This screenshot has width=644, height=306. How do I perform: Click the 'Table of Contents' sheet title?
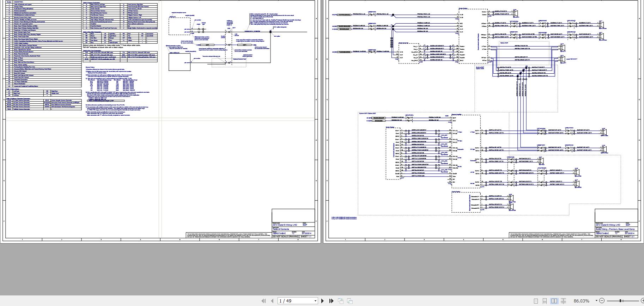(x=280, y=229)
